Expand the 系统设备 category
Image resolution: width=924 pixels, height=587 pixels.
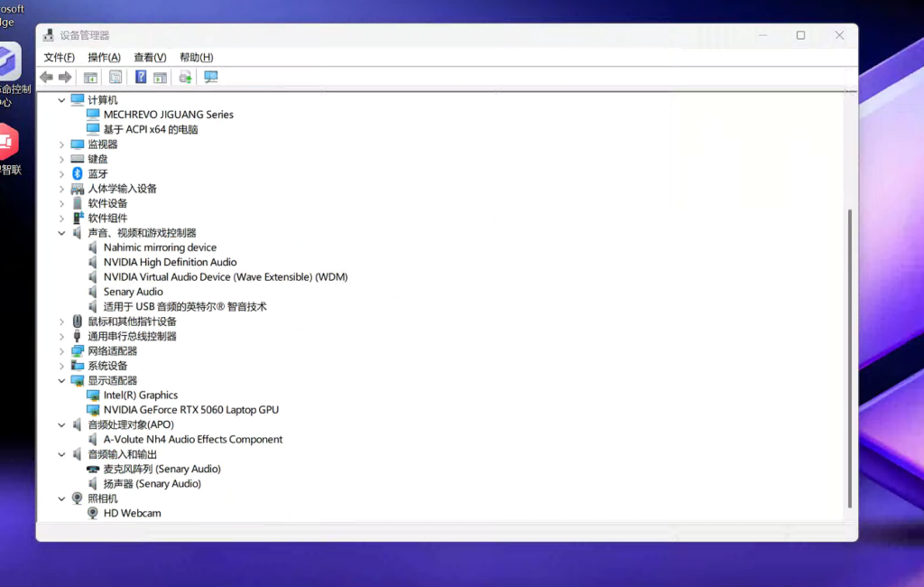61,365
